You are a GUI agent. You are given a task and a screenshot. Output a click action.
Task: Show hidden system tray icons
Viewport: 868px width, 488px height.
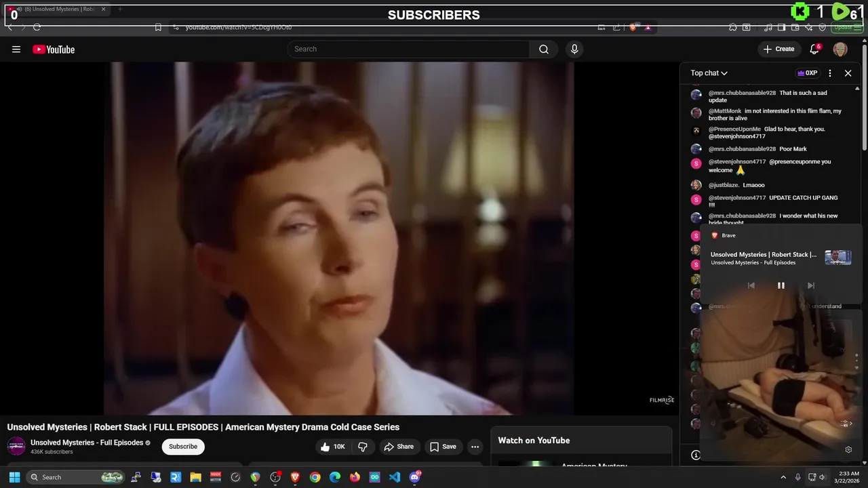pos(783,477)
